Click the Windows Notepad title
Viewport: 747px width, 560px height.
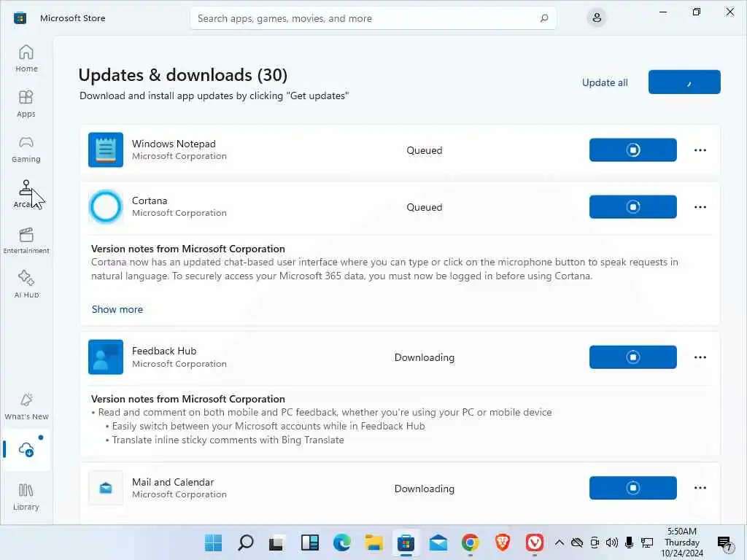click(x=174, y=144)
